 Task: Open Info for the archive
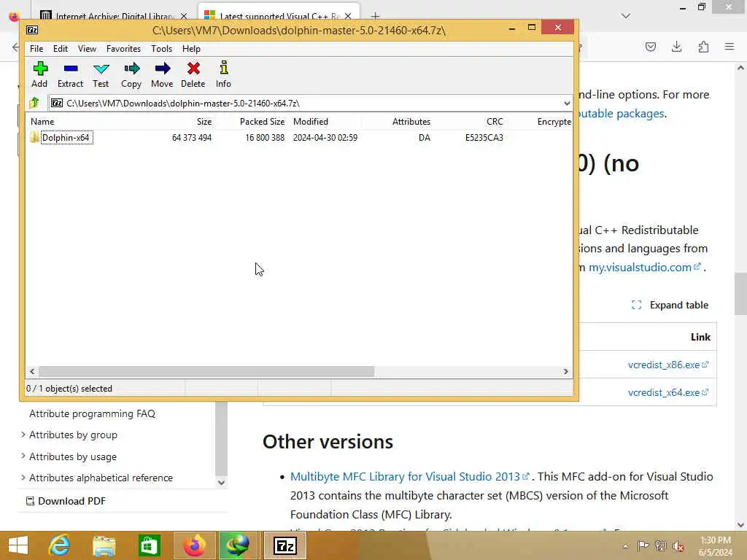click(x=223, y=74)
